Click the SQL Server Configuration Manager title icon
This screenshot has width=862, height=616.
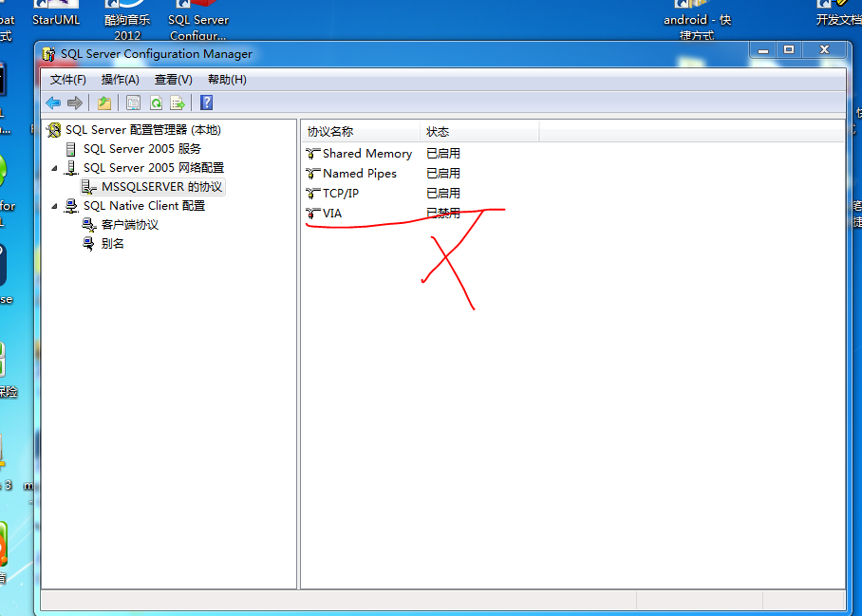(x=48, y=54)
